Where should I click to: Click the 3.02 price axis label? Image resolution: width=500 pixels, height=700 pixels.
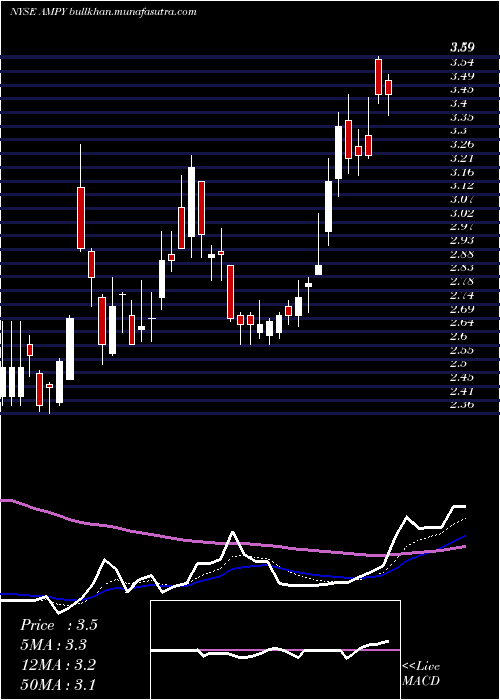click(x=462, y=212)
